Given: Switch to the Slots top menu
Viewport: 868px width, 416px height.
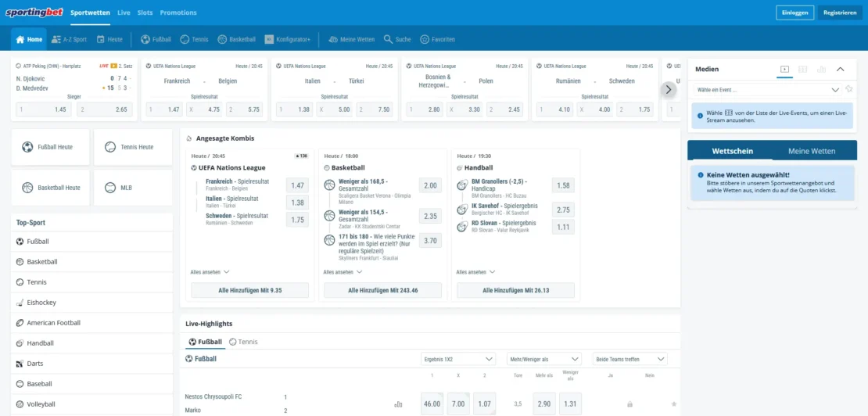Looking at the screenshot, I should tap(145, 13).
